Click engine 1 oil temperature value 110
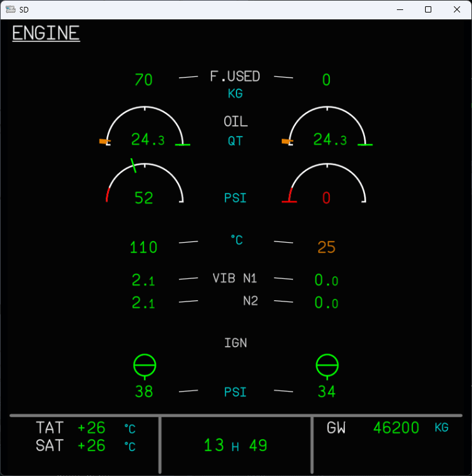The width and height of the screenshot is (472, 476). tap(143, 248)
